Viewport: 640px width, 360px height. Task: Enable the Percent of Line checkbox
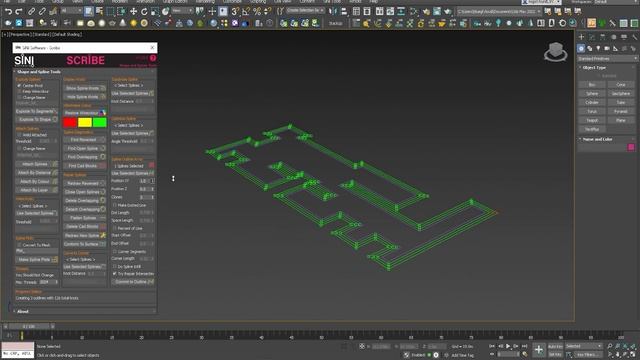[x=115, y=228]
